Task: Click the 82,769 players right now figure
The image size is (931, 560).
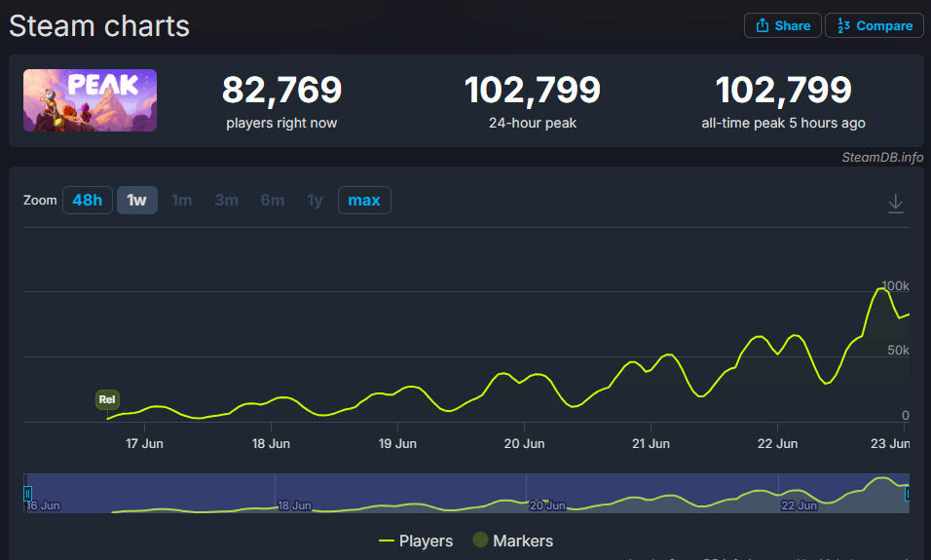Action: coord(281,90)
